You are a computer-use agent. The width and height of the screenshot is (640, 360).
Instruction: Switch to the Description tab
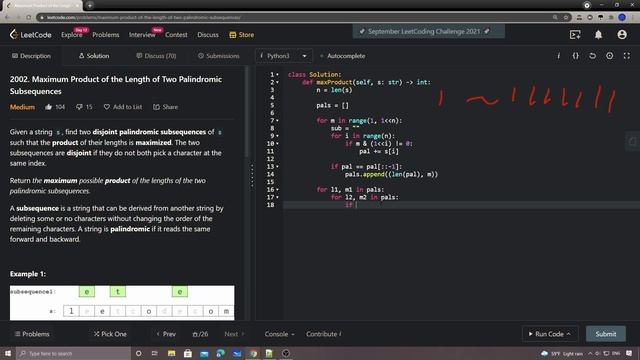(31, 56)
